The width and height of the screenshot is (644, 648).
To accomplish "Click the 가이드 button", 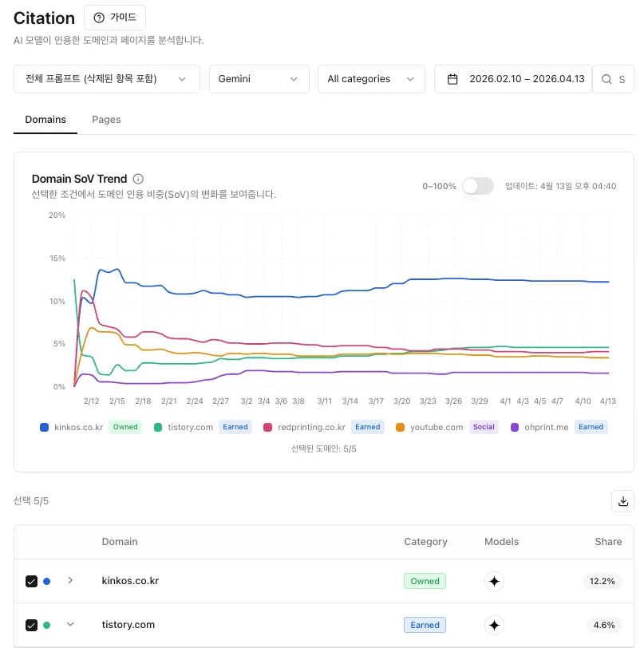I will pos(115,18).
